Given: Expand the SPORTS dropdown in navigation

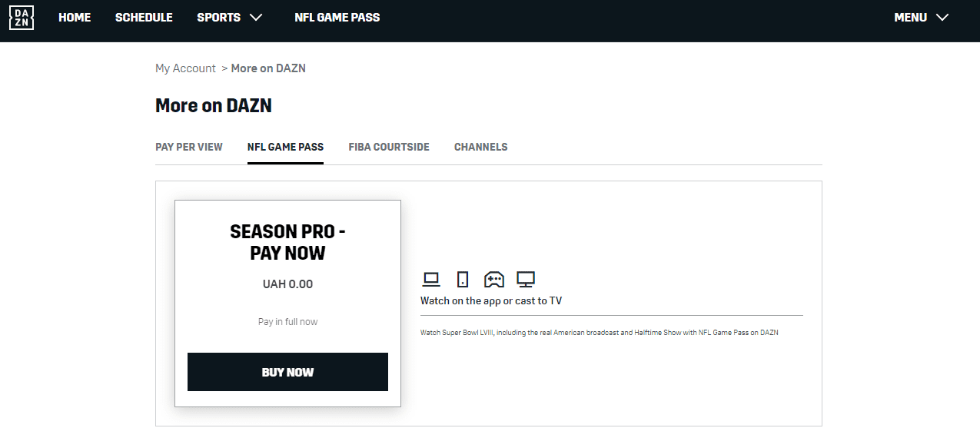Looking at the screenshot, I should (x=229, y=18).
